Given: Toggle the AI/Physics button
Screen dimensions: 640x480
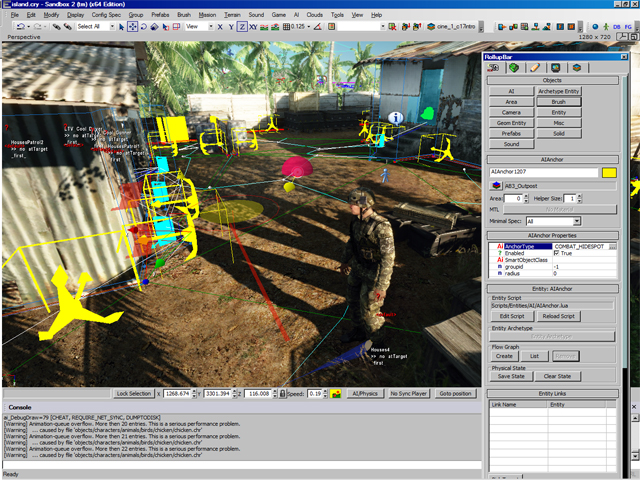Looking at the screenshot, I should click(365, 394).
